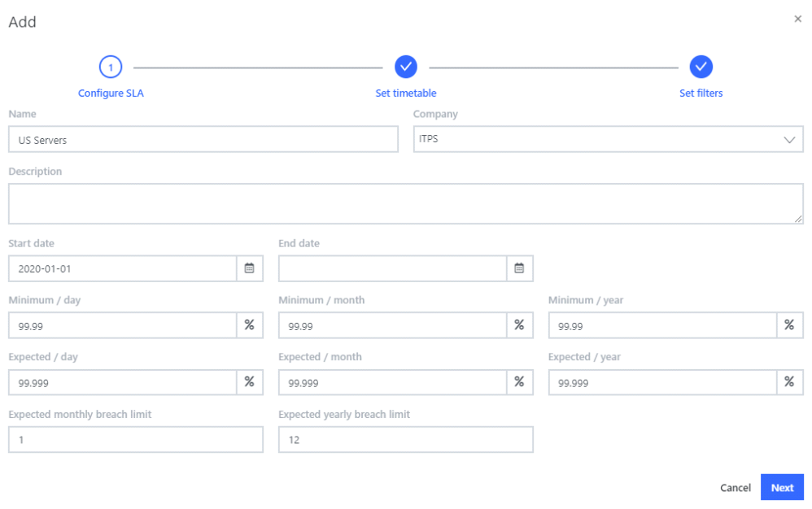
Task: Go to the Set timetable step label
Action: [x=406, y=94]
